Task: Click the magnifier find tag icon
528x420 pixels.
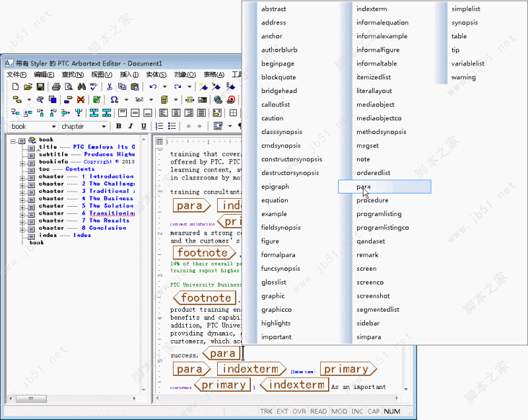Action: (x=40, y=100)
